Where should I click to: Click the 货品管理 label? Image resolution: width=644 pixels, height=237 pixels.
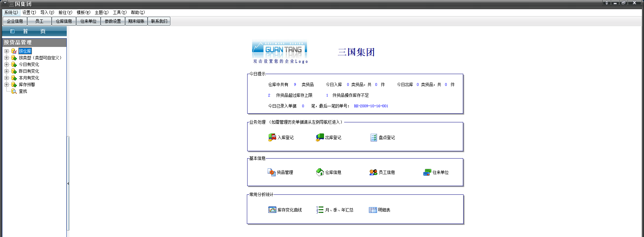(285, 172)
